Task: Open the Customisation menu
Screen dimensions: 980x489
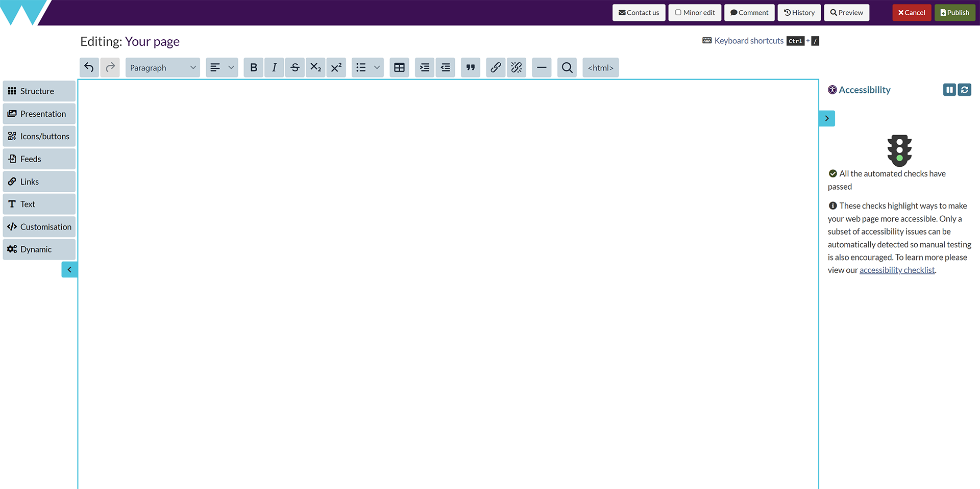Action: [x=39, y=227]
